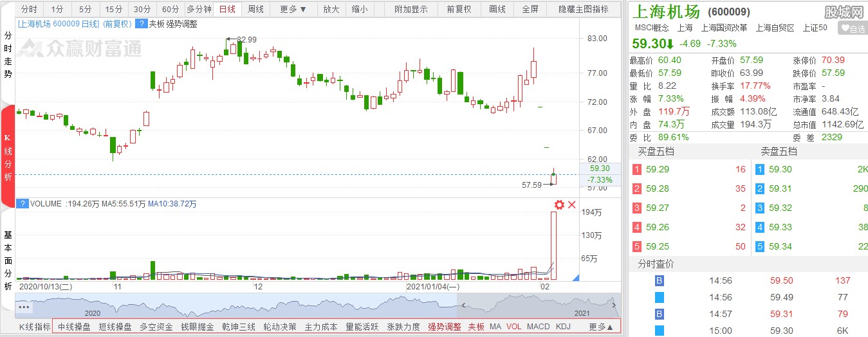The width and height of the screenshot is (868, 337).
Task: Click the right handle of range selector
Action: point(615,307)
